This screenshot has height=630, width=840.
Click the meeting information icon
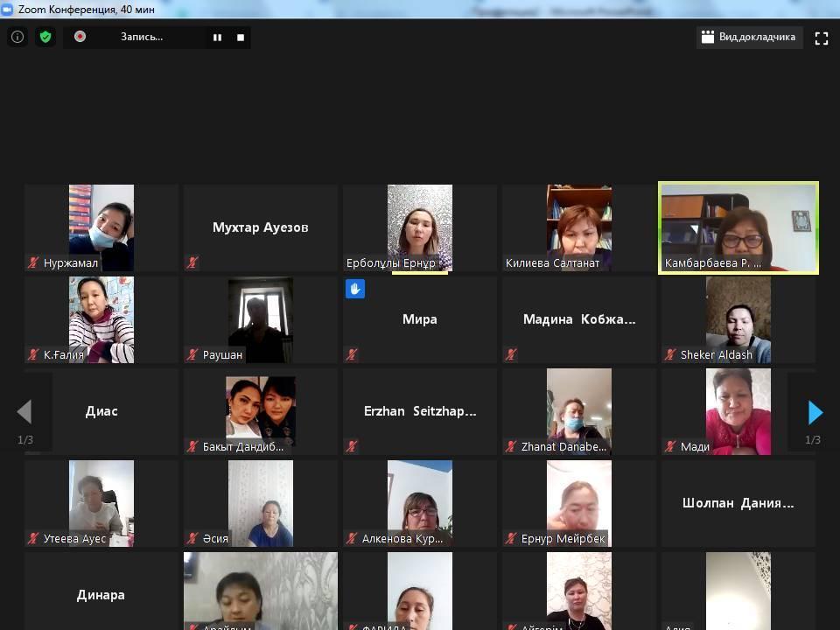pos(17,37)
